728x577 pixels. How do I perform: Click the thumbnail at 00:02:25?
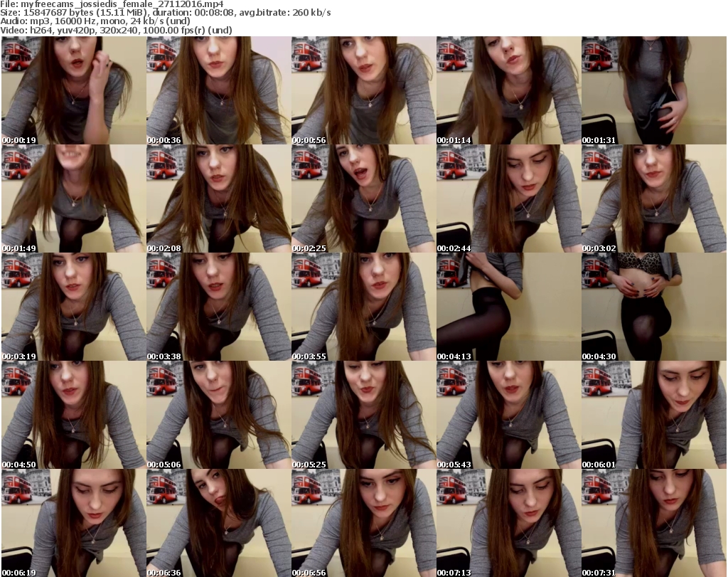coord(363,199)
